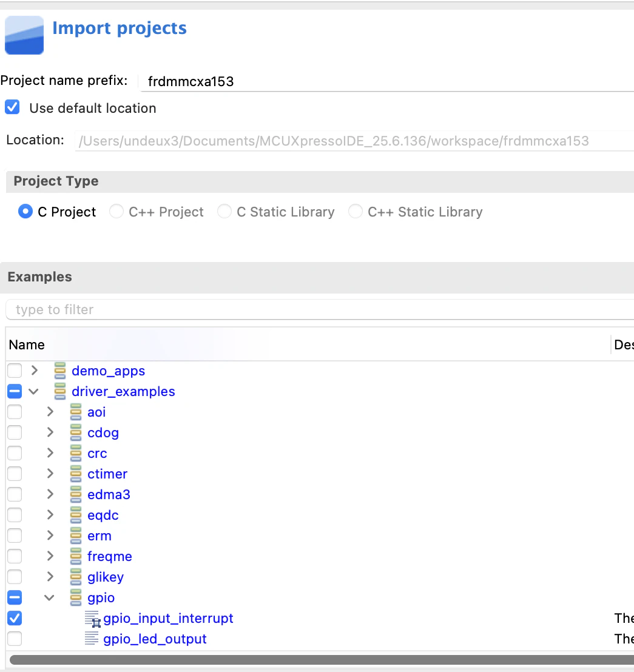Toggle the gpio group checkbox
Screen dimensions: 634x672
coord(15,597)
